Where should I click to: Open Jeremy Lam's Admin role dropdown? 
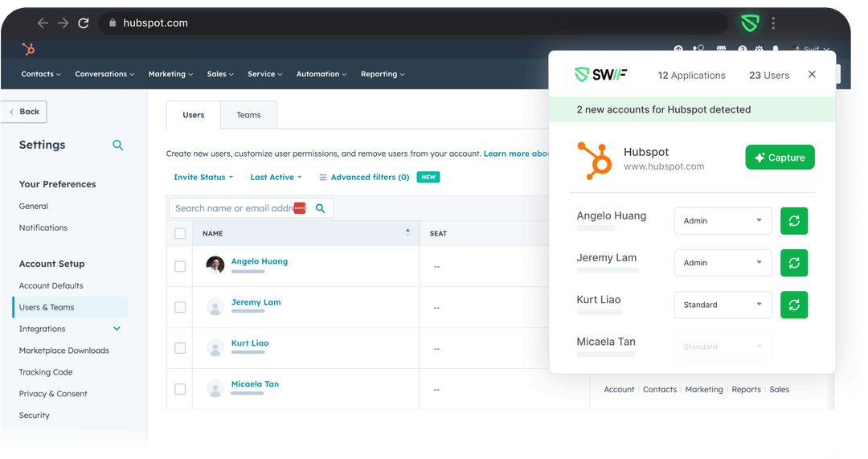(723, 263)
